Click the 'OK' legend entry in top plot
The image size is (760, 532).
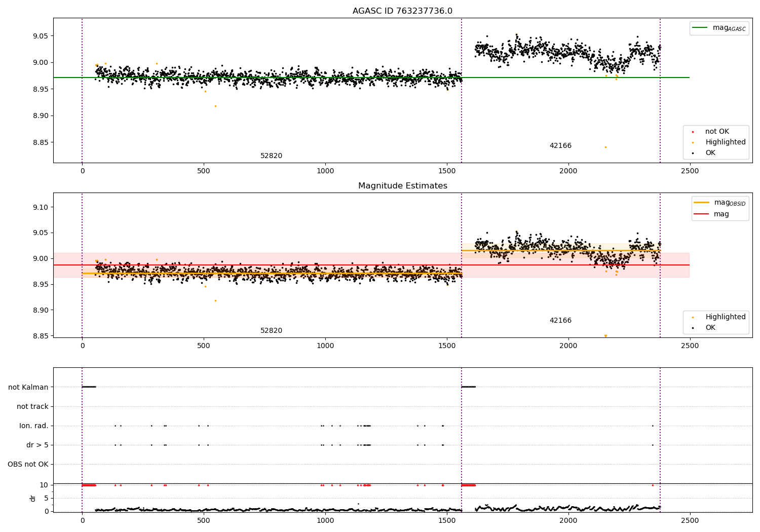pos(704,153)
